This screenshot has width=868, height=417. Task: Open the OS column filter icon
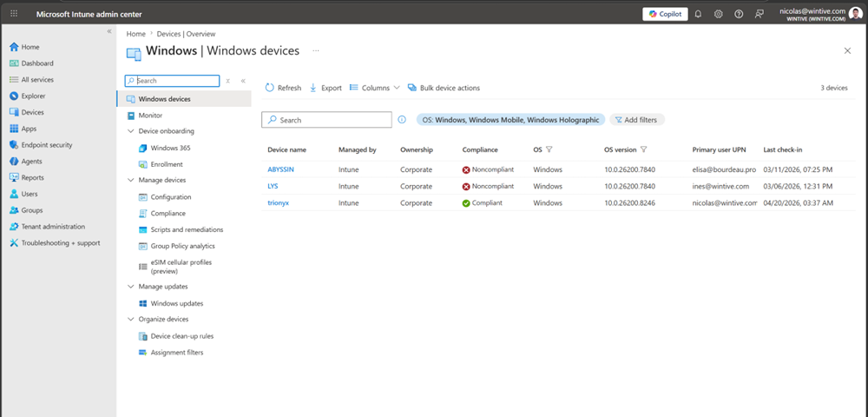pos(549,149)
